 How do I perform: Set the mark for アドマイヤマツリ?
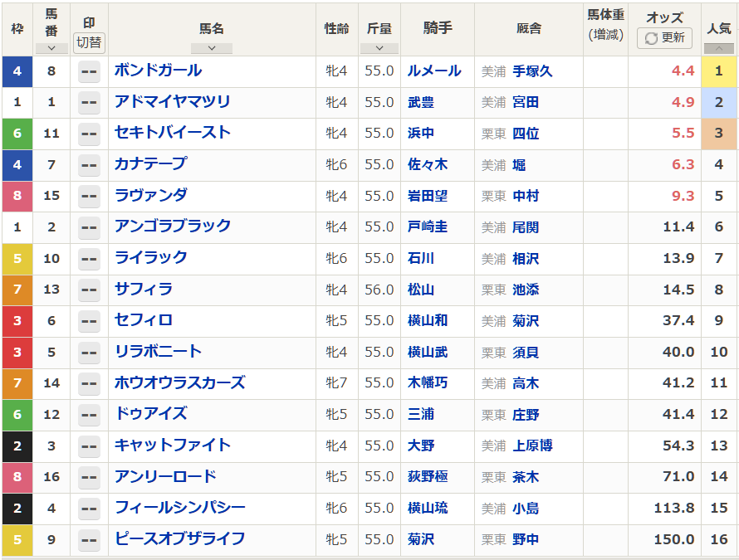click(x=89, y=103)
